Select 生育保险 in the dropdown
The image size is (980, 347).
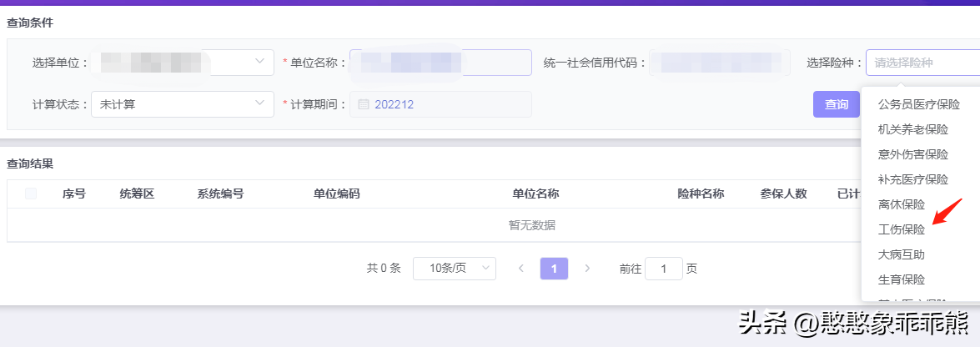[902, 279]
